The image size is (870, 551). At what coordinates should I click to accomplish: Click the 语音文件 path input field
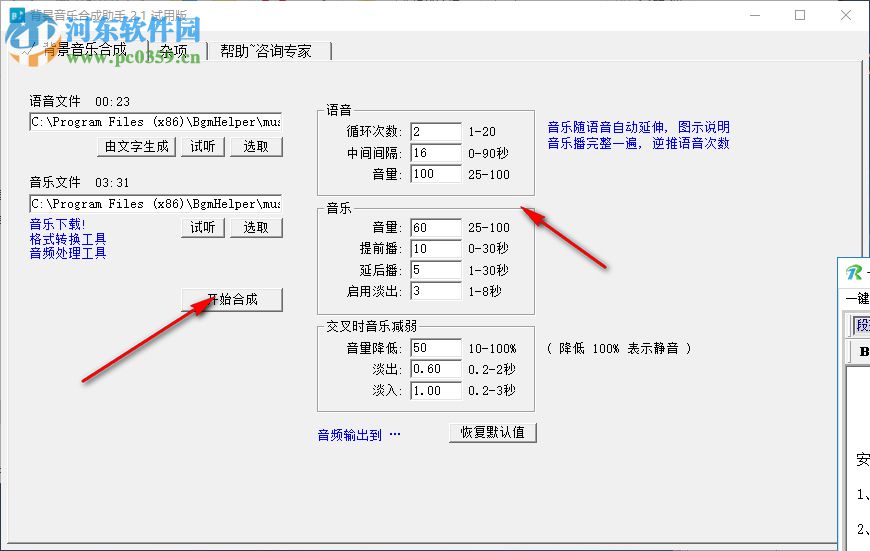(x=156, y=122)
